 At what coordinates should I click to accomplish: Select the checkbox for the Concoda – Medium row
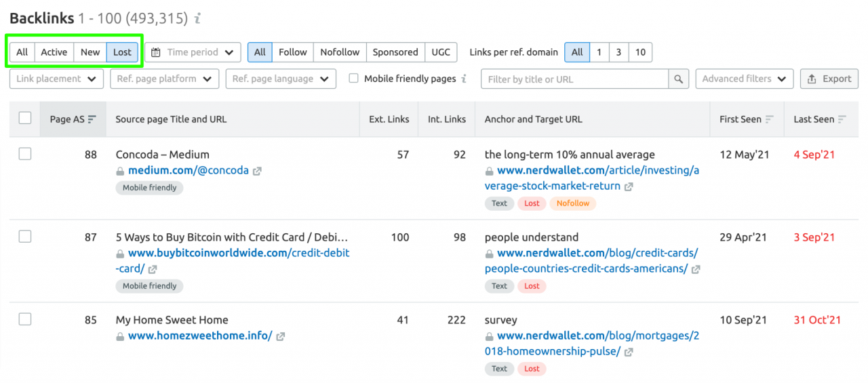[25, 154]
